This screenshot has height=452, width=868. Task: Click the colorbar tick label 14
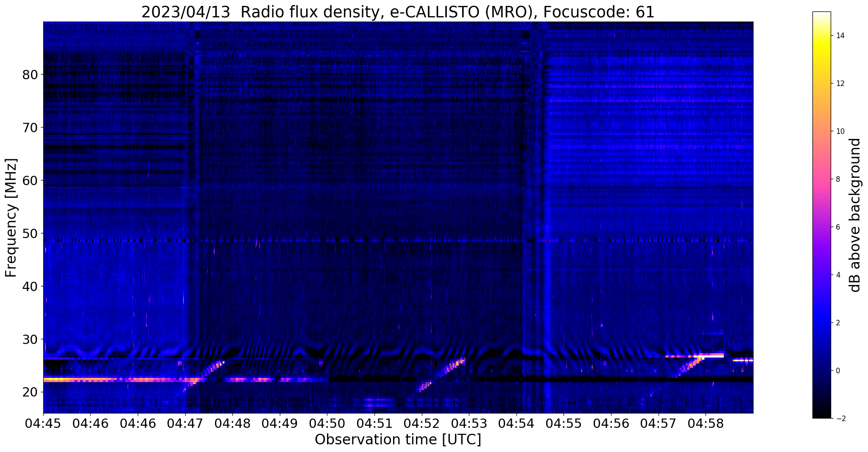[x=840, y=36]
